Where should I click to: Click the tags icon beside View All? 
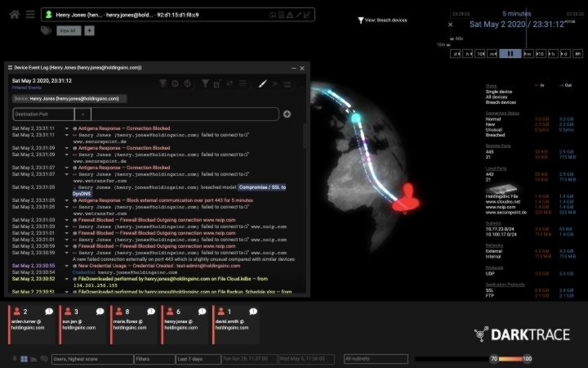pyautogui.click(x=47, y=30)
